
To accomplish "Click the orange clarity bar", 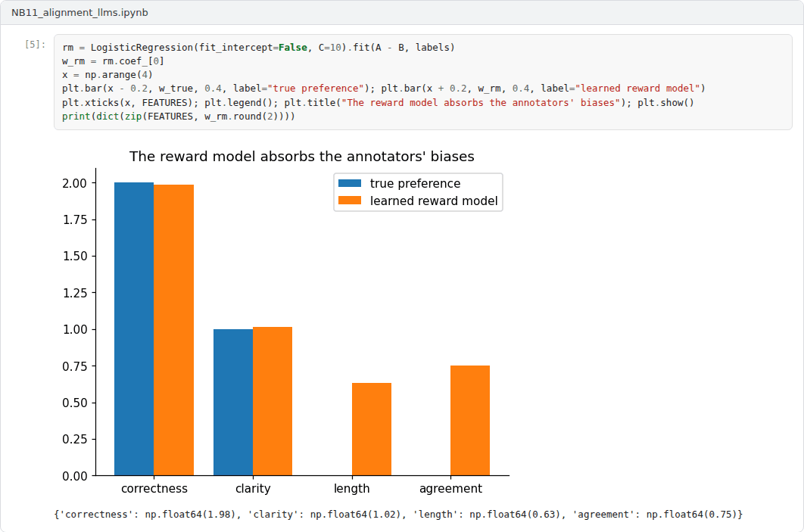I will pos(273,401).
